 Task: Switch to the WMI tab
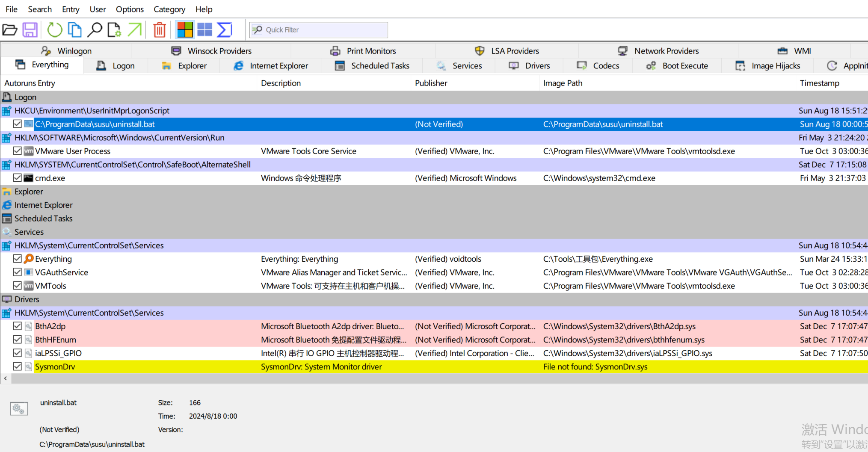click(x=794, y=51)
